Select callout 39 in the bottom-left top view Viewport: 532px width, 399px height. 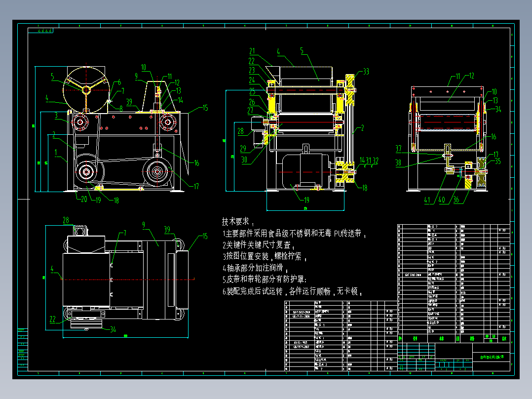click(x=167, y=230)
